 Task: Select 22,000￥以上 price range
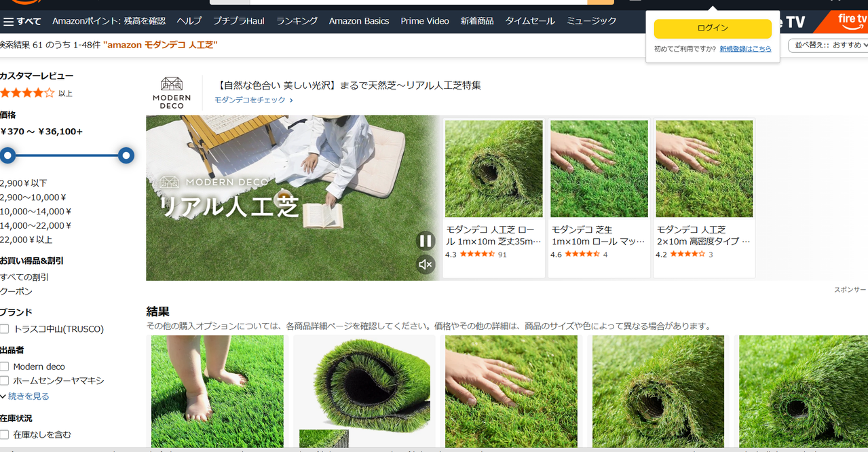pos(26,240)
